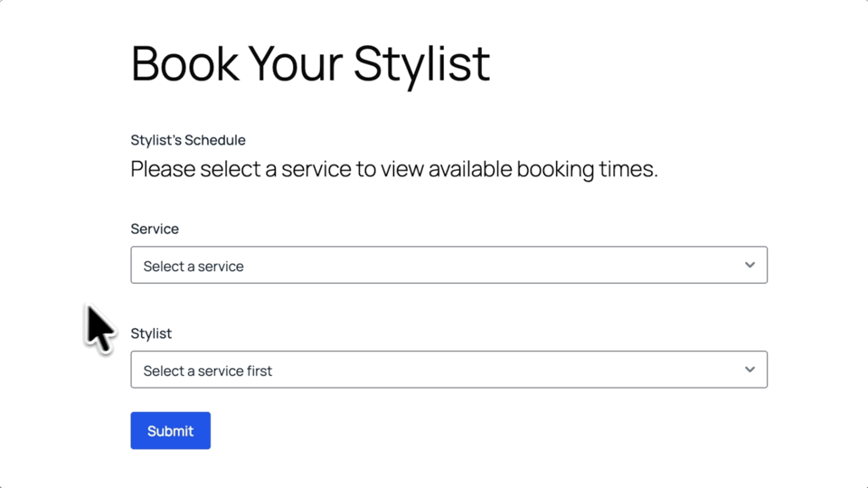Click the word "Book" in the heading
The image size is (868, 488).
(184, 63)
